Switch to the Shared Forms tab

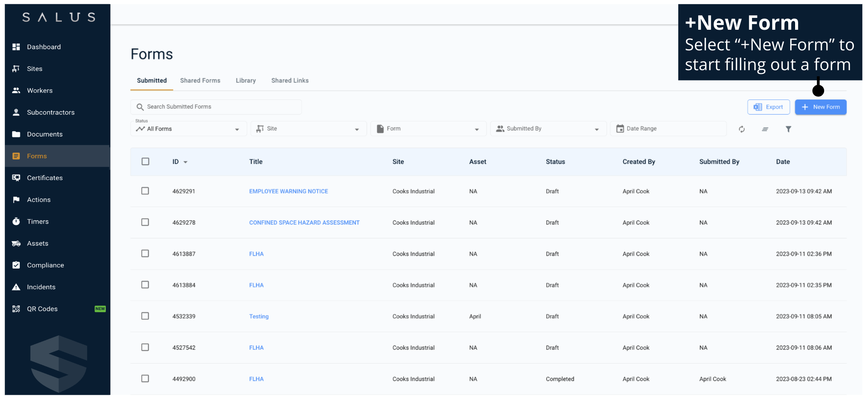coord(200,80)
